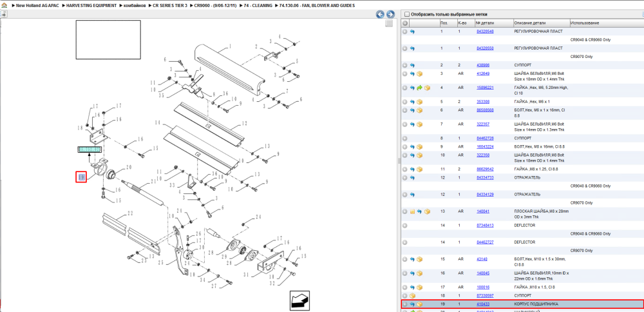Open the package icon for part 16043224
Viewport: 644px width, 312px height.
click(x=420, y=147)
